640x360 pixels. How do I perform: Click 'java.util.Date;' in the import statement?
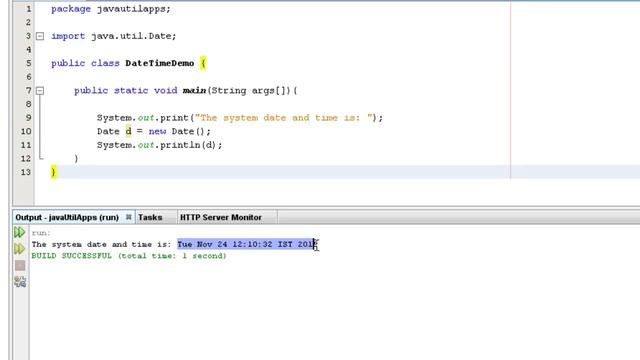pos(133,36)
